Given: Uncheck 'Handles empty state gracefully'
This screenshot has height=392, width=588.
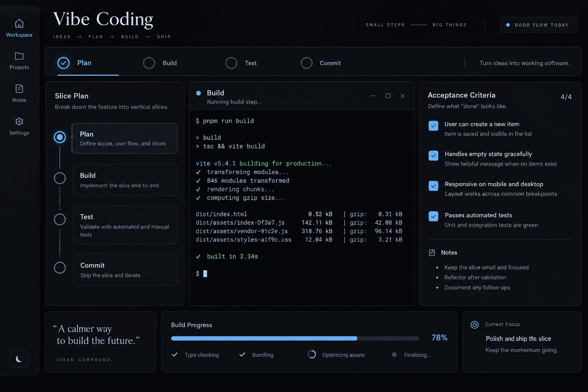Looking at the screenshot, I should point(433,155).
